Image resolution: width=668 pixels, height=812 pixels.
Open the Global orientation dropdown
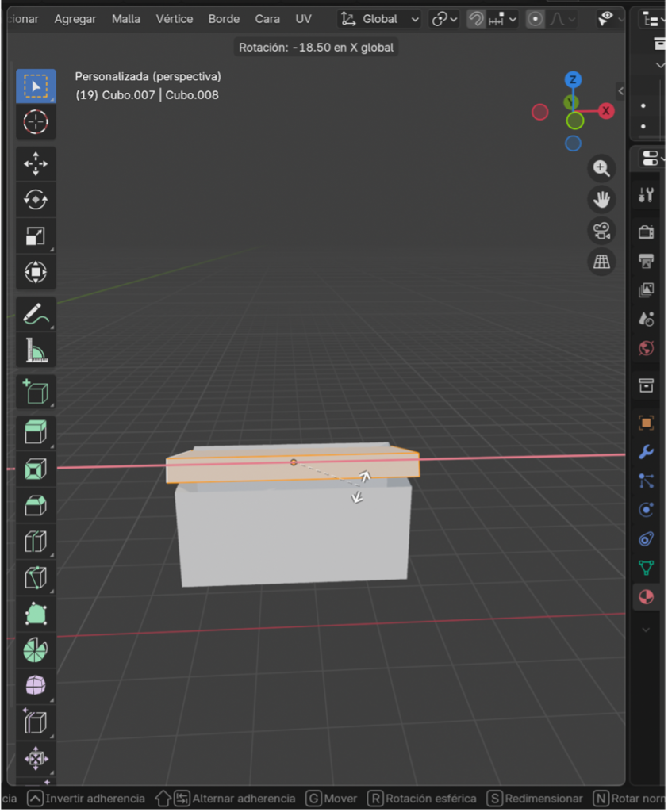pos(380,19)
